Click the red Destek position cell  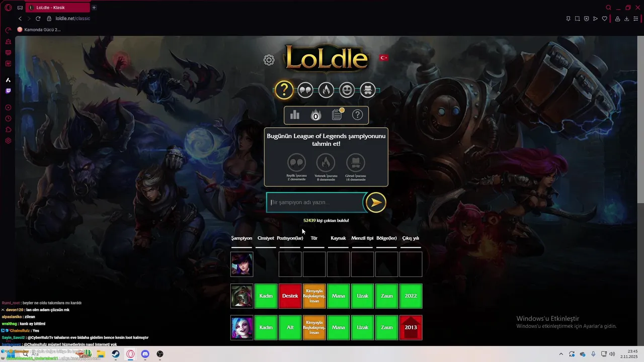[x=290, y=296]
